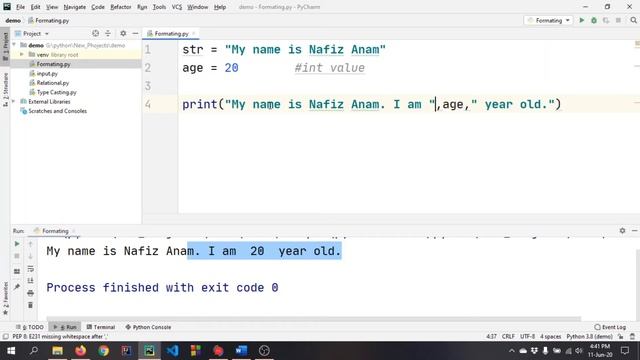640x360 pixels.
Task: Open Google Chrome from the taskbar
Action: point(104,351)
